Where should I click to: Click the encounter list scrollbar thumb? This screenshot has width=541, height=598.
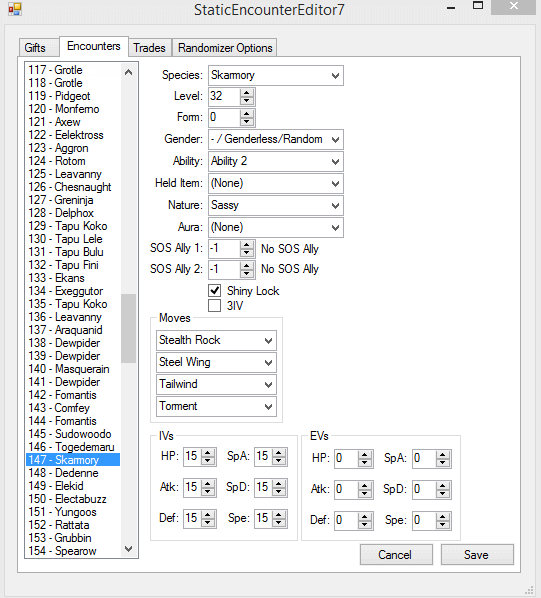pyautogui.click(x=128, y=328)
